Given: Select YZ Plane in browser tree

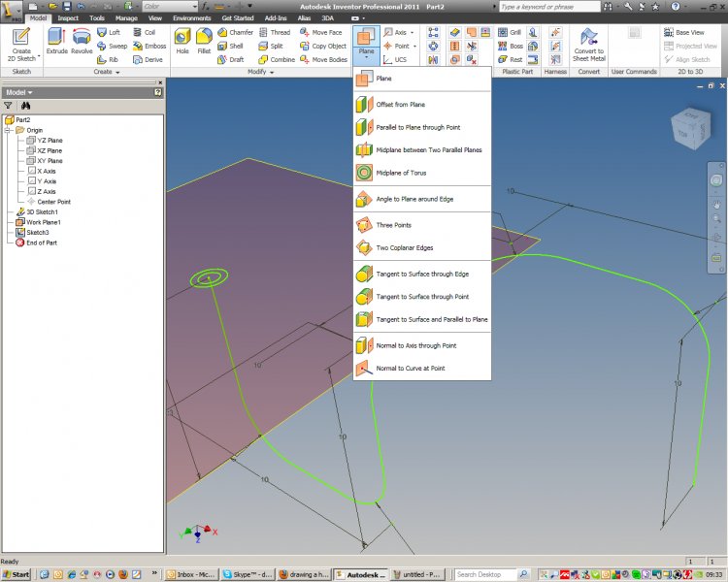Looking at the screenshot, I should 45,140.
